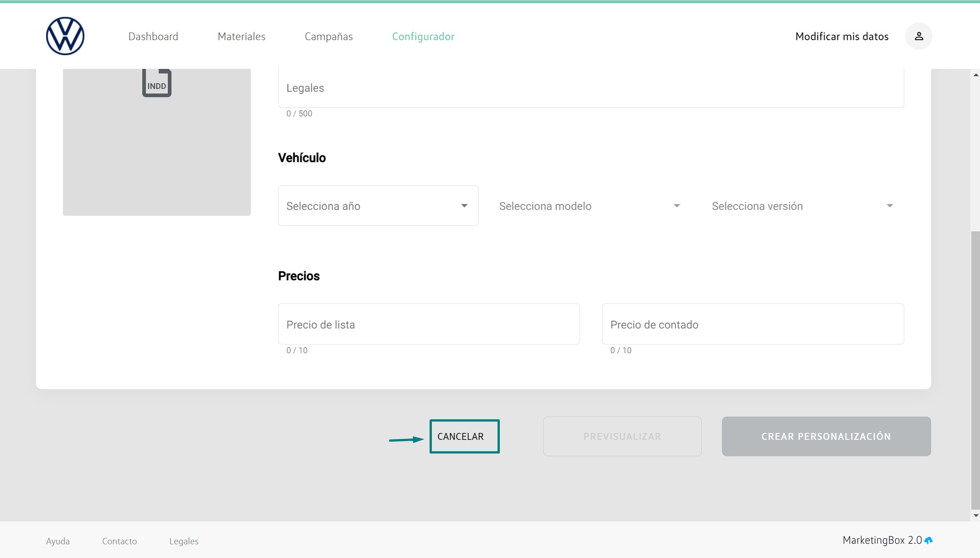This screenshot has width=980, height=558.
Task: Open the Contacto footer link
Action: coord(119,541)
